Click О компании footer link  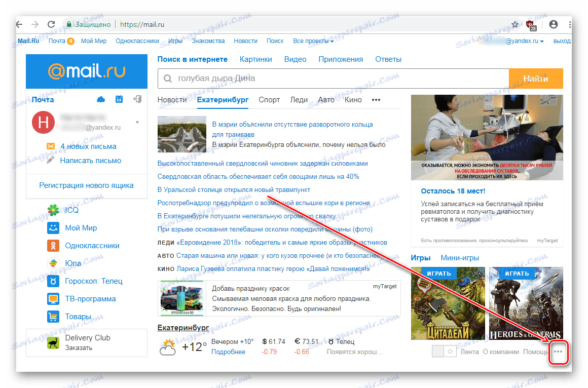pyautogui.click(x=501, y=352)
